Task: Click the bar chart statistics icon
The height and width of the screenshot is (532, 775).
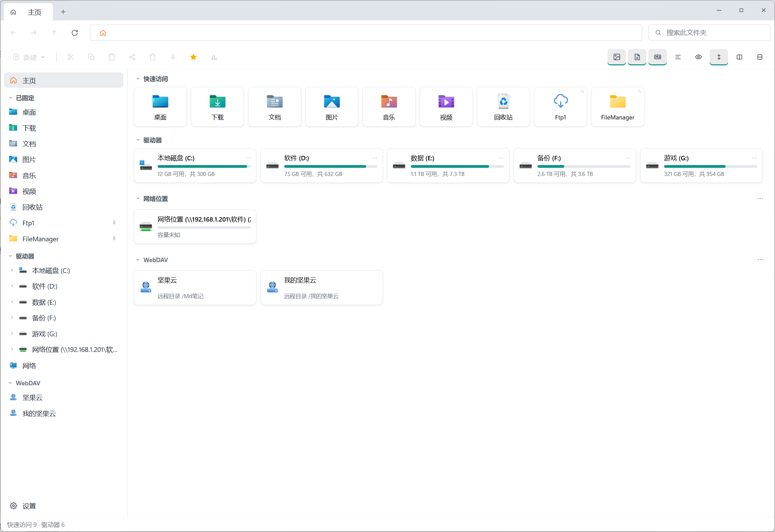Action: pyautogui.click(x=214, y=57)
